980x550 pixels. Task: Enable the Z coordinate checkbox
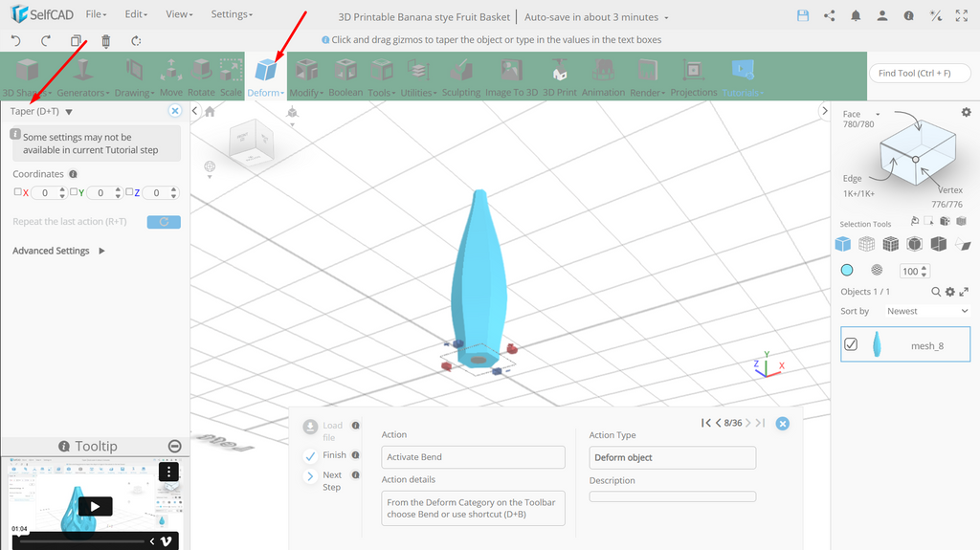pyautogui.click(x=129, y=192)
